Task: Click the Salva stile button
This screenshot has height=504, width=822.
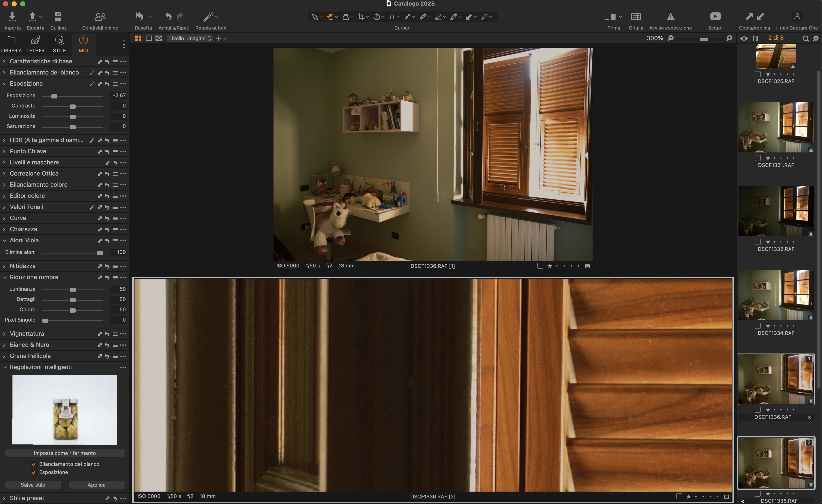Action: pos(33,485)
